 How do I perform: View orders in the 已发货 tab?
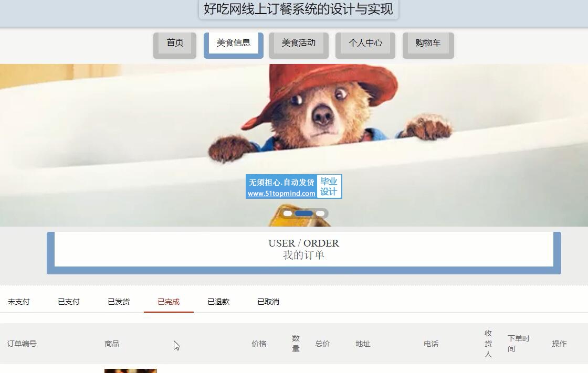coord(119,302)
